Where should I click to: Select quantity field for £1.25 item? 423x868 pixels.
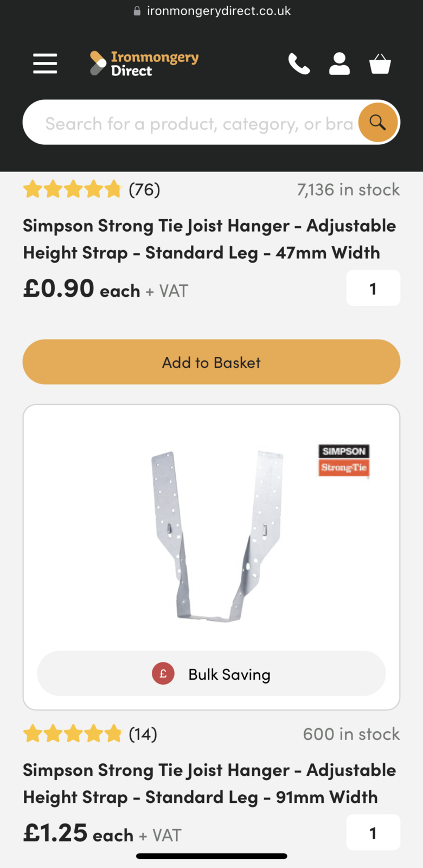click(373, 833)
